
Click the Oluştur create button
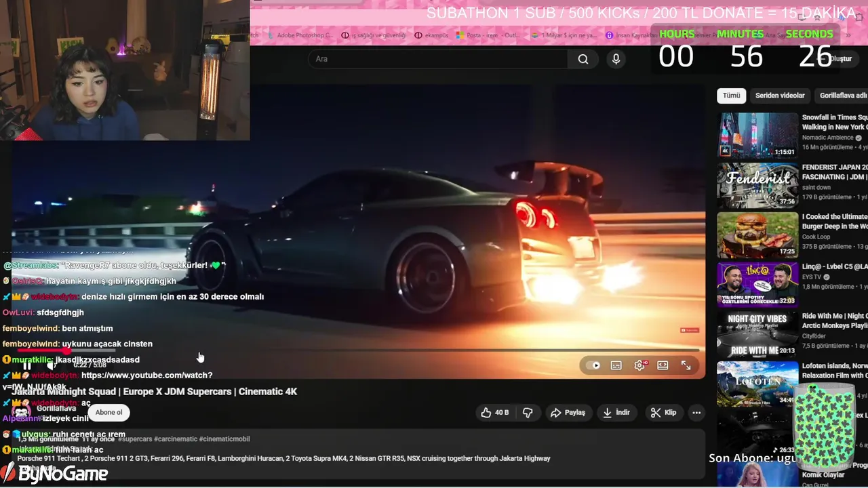click(x=837, y=59)
